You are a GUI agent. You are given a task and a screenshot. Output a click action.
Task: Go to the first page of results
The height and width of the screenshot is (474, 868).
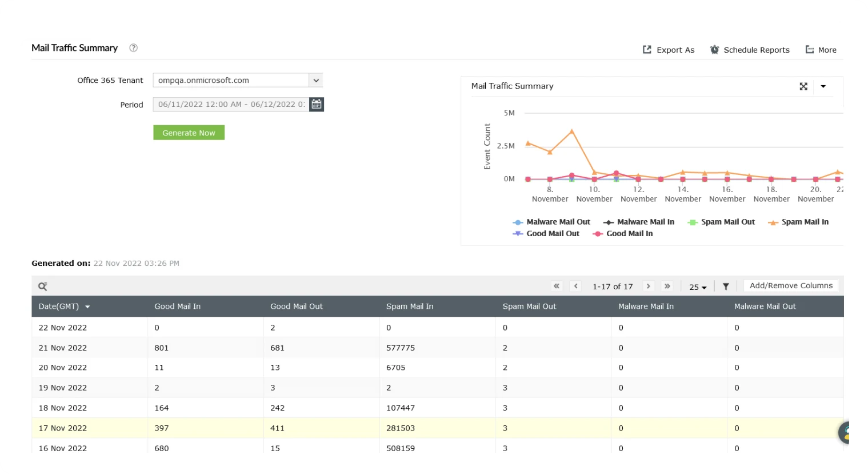point(557,286)
